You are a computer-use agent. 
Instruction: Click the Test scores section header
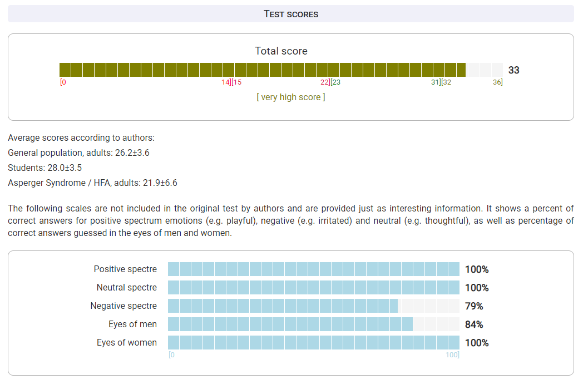[290, 14]
